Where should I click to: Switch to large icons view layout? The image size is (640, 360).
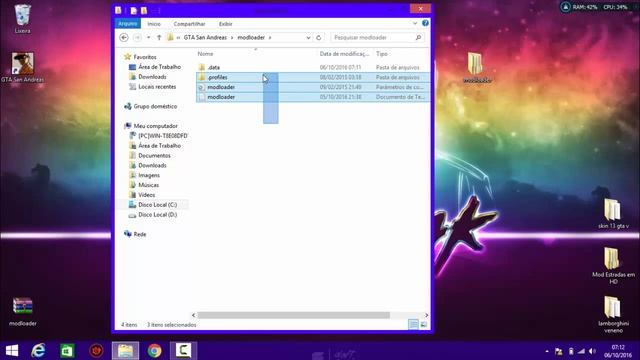pos(424,324)
